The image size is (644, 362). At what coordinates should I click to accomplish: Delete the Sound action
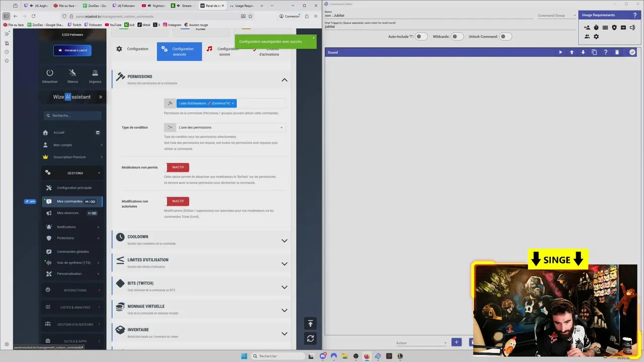617,52
